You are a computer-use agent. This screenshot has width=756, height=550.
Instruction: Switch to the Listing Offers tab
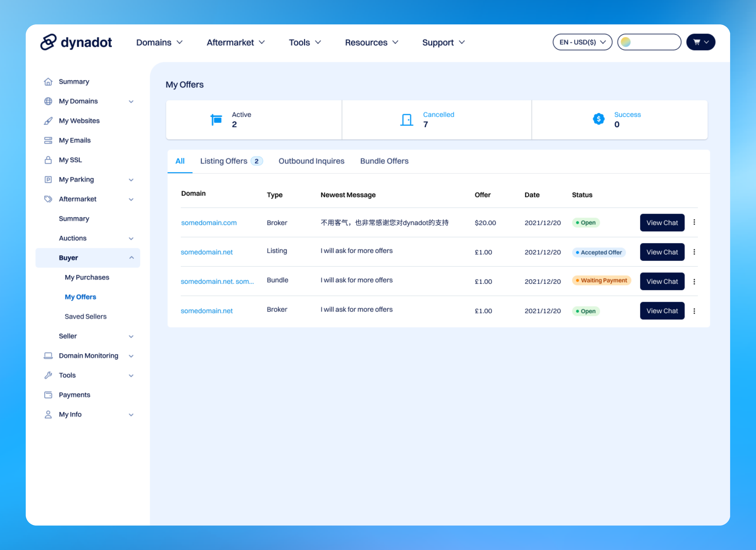(231, 161)
